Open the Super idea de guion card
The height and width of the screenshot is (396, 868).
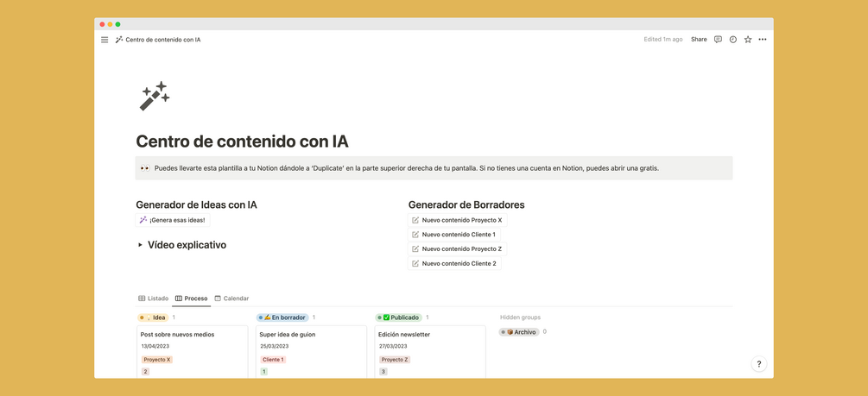tap(311, 352)
